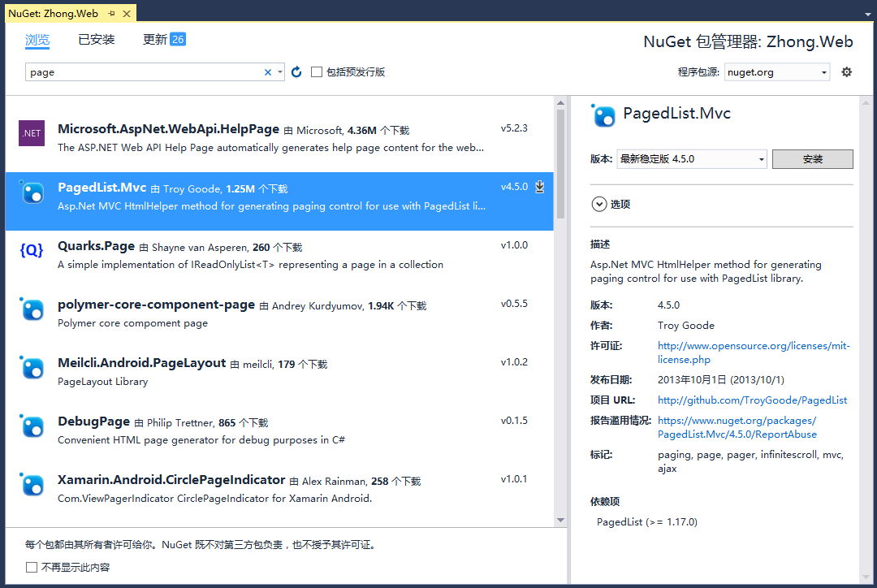Image resolution: width=877 pixels, height=588 pixels.
Task: Click the v1.0.0 version of Quarks.Page
Action: pos(514,245)
